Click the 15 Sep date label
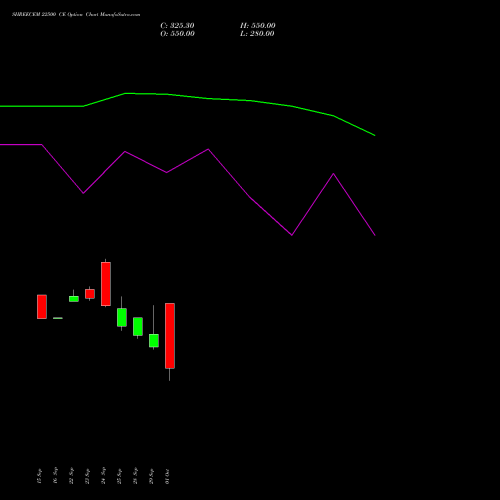Viewport: 500px width, 500px height. point(39,476)
